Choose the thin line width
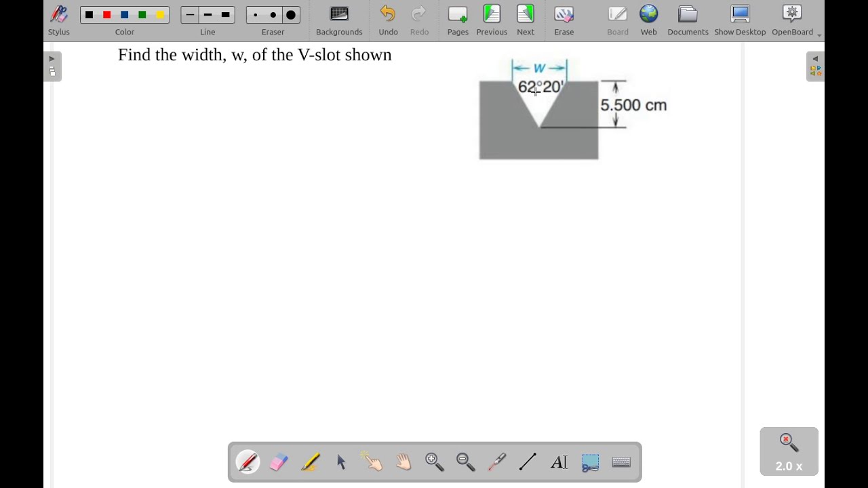 191,15
